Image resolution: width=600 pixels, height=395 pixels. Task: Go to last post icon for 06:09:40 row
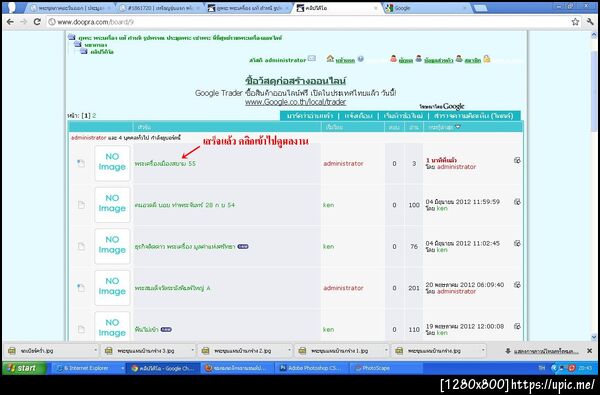click(x=517, y=285)
